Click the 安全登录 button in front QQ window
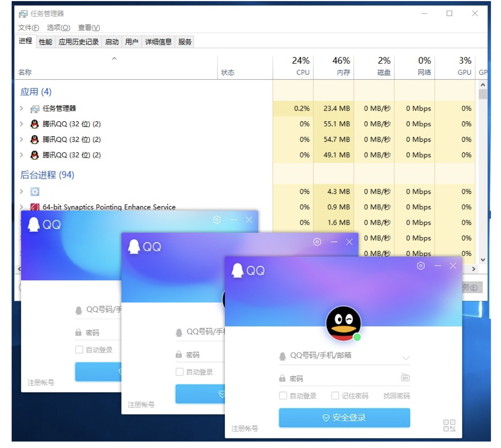This screenshot has height=448, width=501. (344, 418)
